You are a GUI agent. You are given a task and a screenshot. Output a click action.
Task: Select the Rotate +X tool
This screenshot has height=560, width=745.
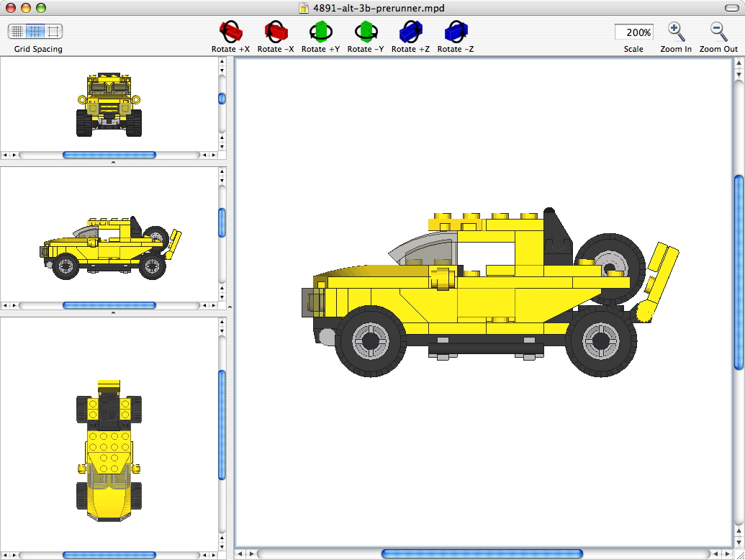click(x=230, y=32)
